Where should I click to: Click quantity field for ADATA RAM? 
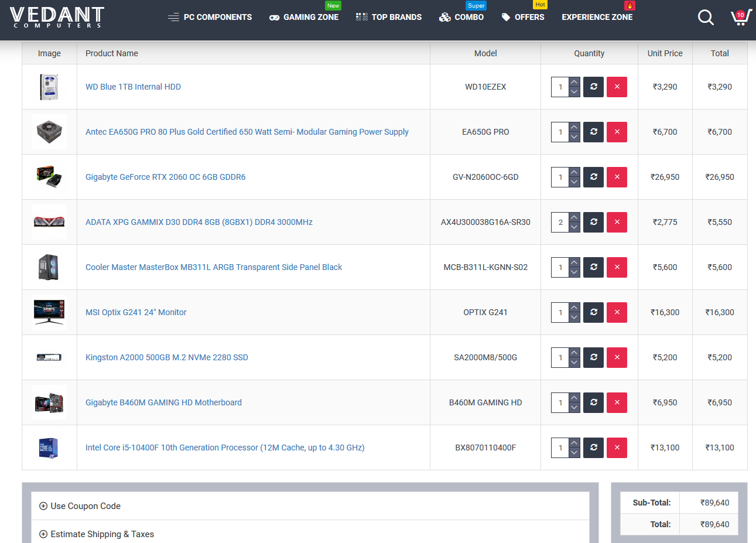pos(560,222)
